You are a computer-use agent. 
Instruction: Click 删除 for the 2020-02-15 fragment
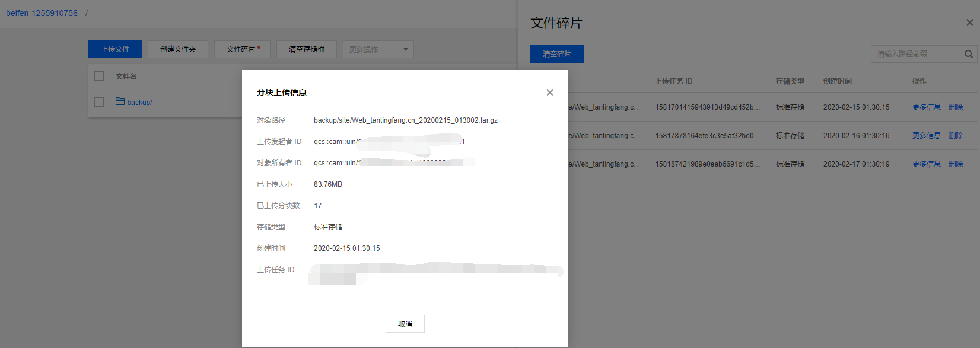tap(956, 107)
